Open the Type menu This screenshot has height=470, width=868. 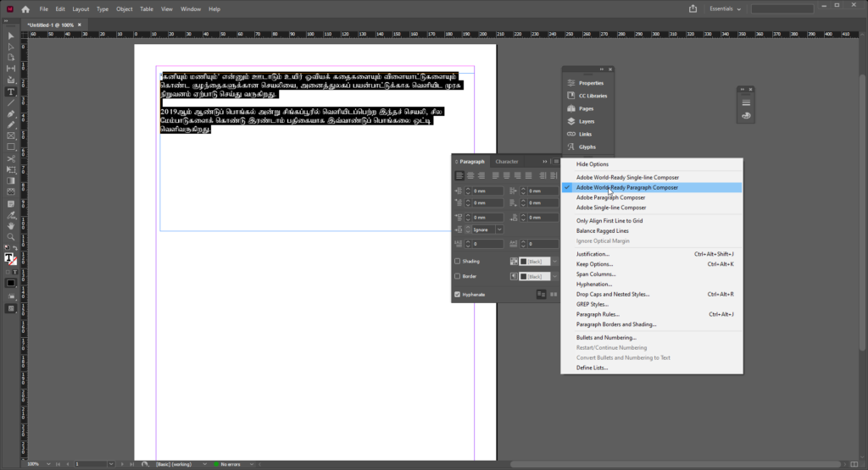tap(103, 9)
